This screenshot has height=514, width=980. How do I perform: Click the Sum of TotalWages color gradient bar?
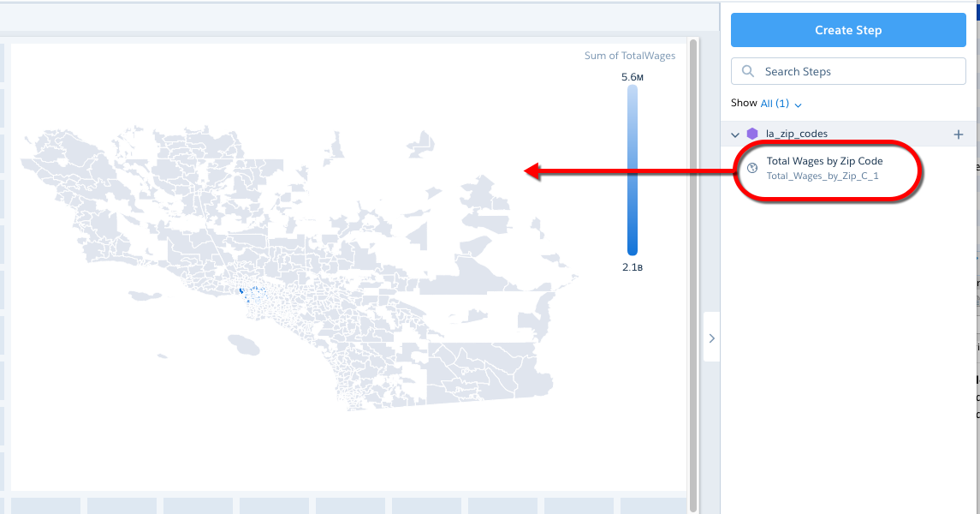coord(633,170)
